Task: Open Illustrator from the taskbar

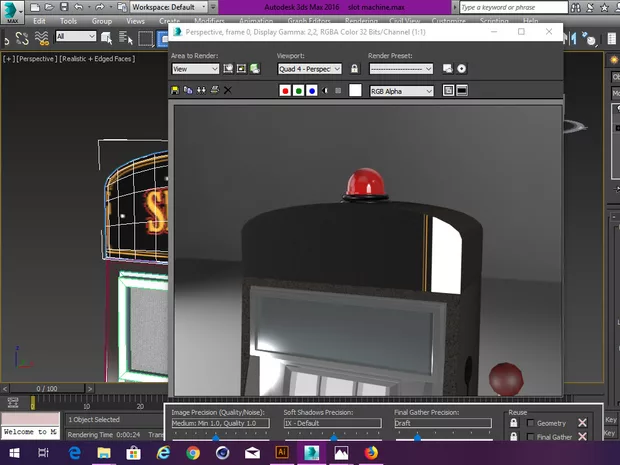Action: 282,453
